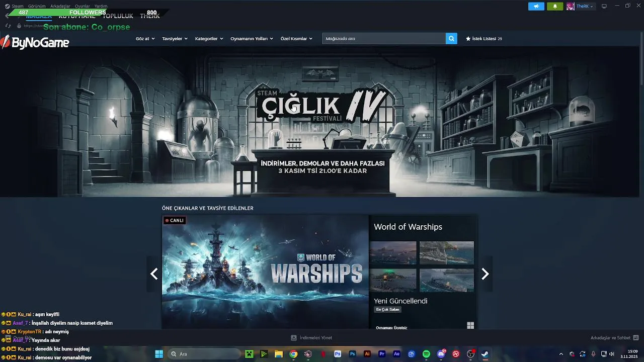Open Adobe Premiere Pro from the taskbar
Viewport: 644px width, 362px height.
click(382, 354)
